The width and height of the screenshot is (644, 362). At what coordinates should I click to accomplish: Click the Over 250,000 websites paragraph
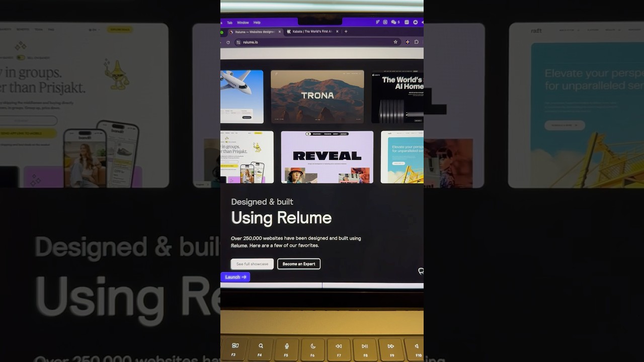296,242
